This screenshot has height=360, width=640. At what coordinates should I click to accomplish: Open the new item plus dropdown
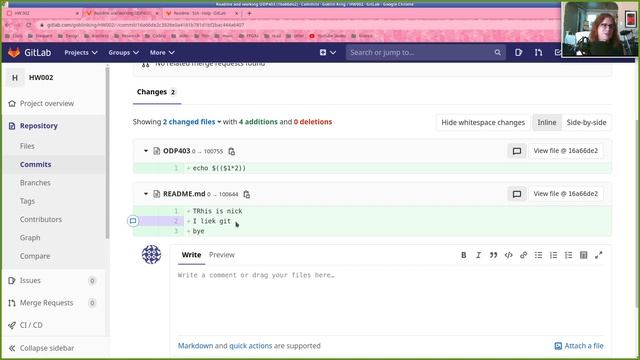(x=328, y=53)
